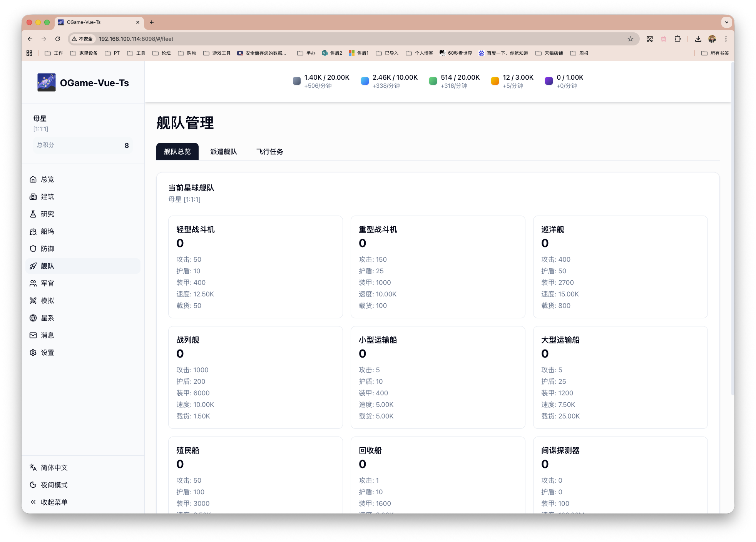Open the 星系 galaxy view
This screenshot has height=542, width=756.
point(47,318)
